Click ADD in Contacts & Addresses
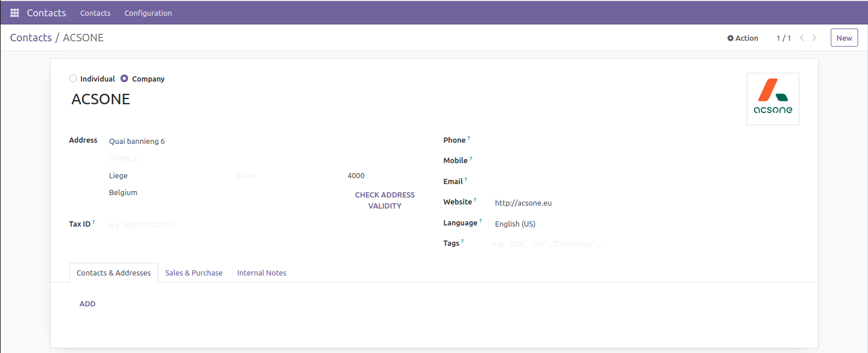The width and height of the screenshot is (868, 353). coord(87,304)
